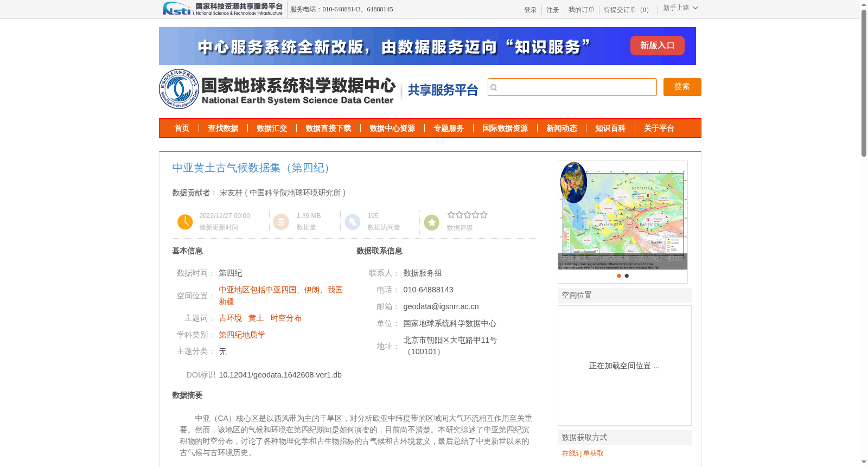Image resolution: width=868 pixels, height=467 pixels.
Task: Click the orange clock last-updated icon
Action: click(x=185, y=222)
